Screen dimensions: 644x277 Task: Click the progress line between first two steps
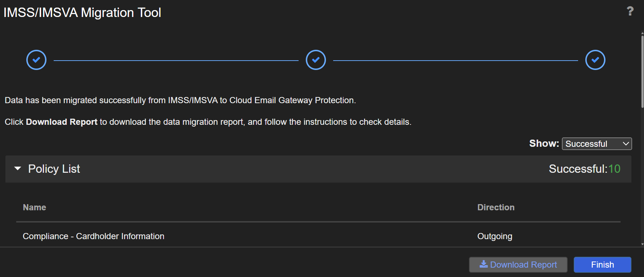(176, 61)
